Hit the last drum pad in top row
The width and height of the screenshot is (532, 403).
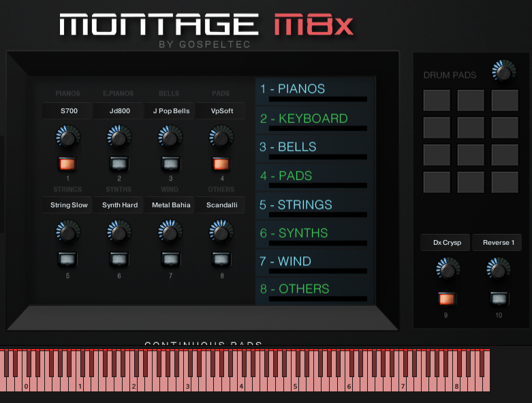(505, 100)
